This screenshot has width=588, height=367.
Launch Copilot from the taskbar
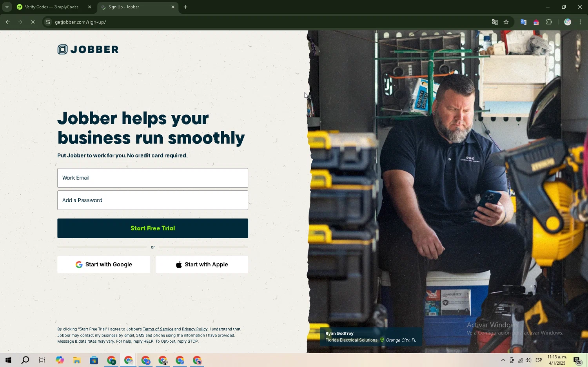coord(60,360)
